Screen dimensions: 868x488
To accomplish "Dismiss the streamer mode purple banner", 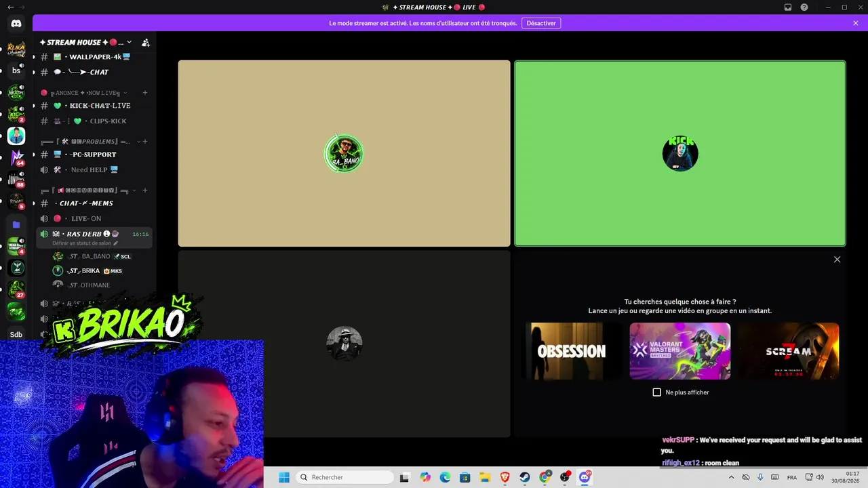I will (856, 23).
